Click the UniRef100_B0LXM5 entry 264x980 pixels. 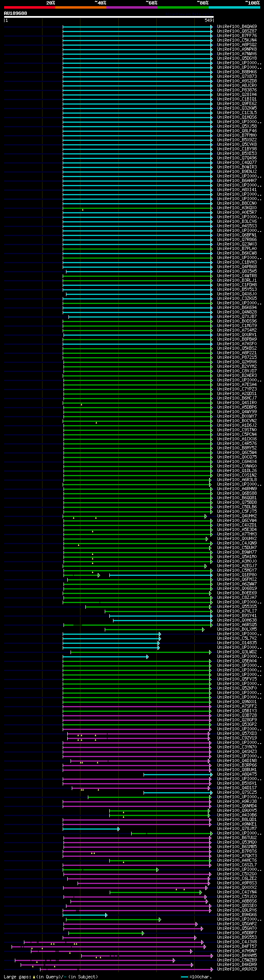tap(237, 629)
